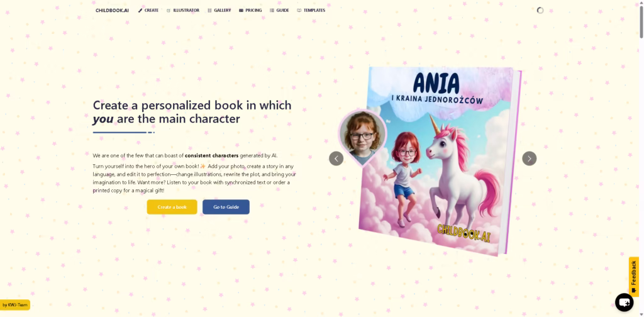This screenshot has width=644, height=317.
Task: Click the yellow Create a book button
Action: click(x=172, y=207)
